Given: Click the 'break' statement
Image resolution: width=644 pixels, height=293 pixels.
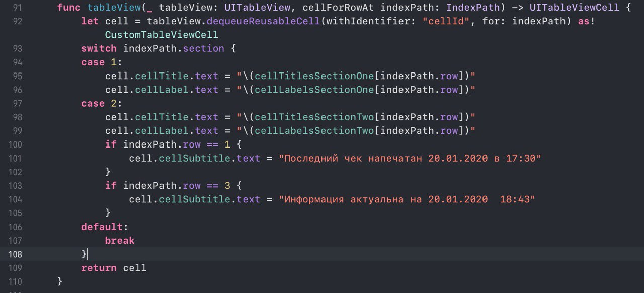Looking at the screenshot, I should coord(120,241).
